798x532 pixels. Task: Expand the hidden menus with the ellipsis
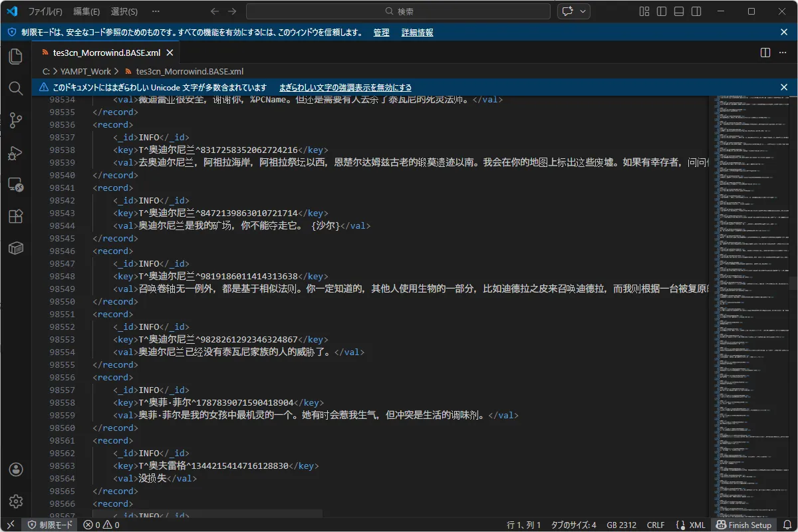click(156, 11)
